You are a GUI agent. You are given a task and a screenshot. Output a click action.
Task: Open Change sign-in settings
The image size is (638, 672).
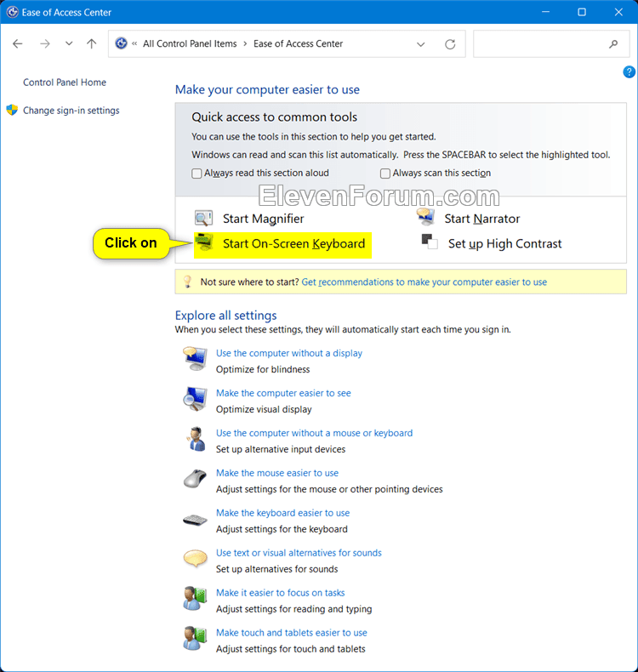71,111
